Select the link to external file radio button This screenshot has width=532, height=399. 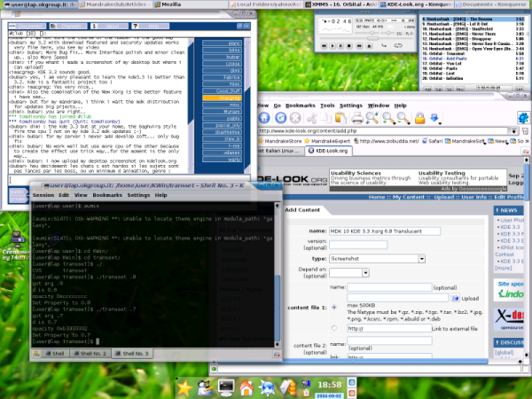(334, 328)
